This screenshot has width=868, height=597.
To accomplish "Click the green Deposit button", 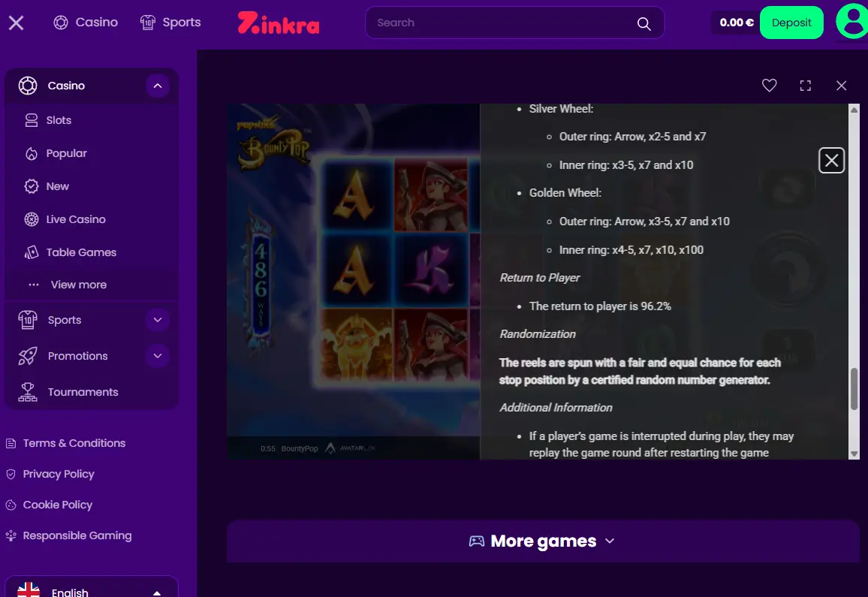I will [x=791, y=23].
